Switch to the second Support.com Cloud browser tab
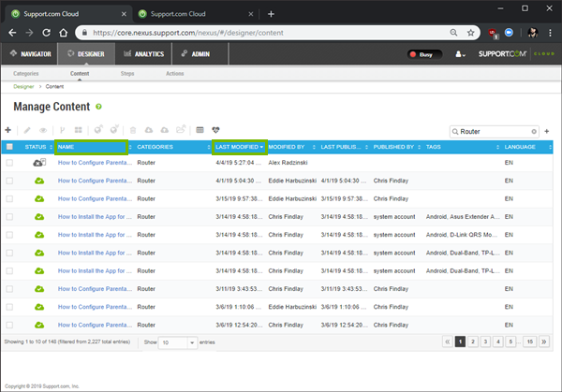 [196, 14]
